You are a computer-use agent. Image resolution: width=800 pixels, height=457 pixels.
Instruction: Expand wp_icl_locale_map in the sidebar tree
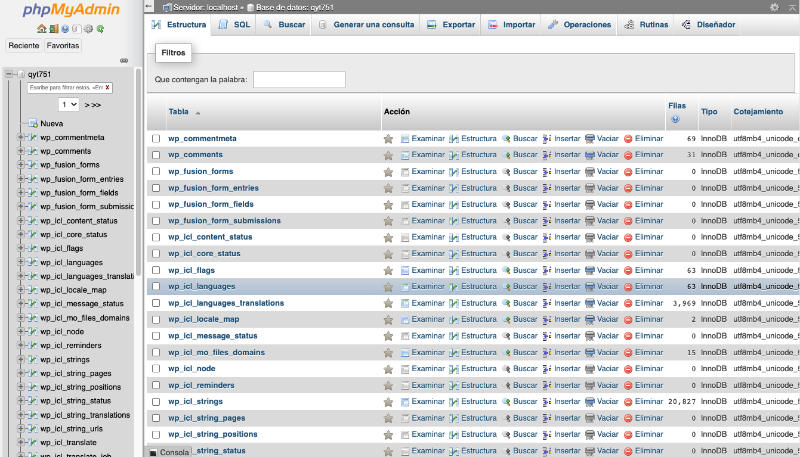click(21, 290)
